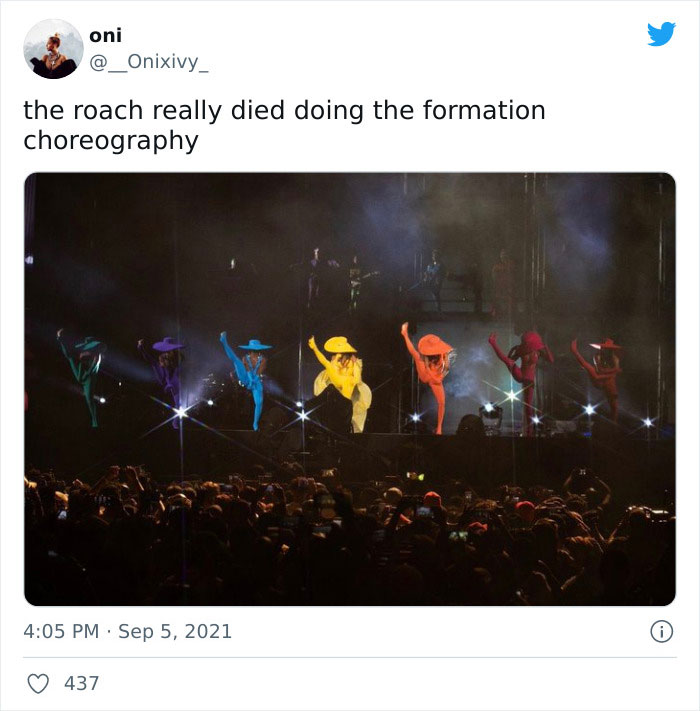Viewport: 700px width, 711px height.
Task: Like the tweet with the heart icon
Action: click(x=37, y=684)
